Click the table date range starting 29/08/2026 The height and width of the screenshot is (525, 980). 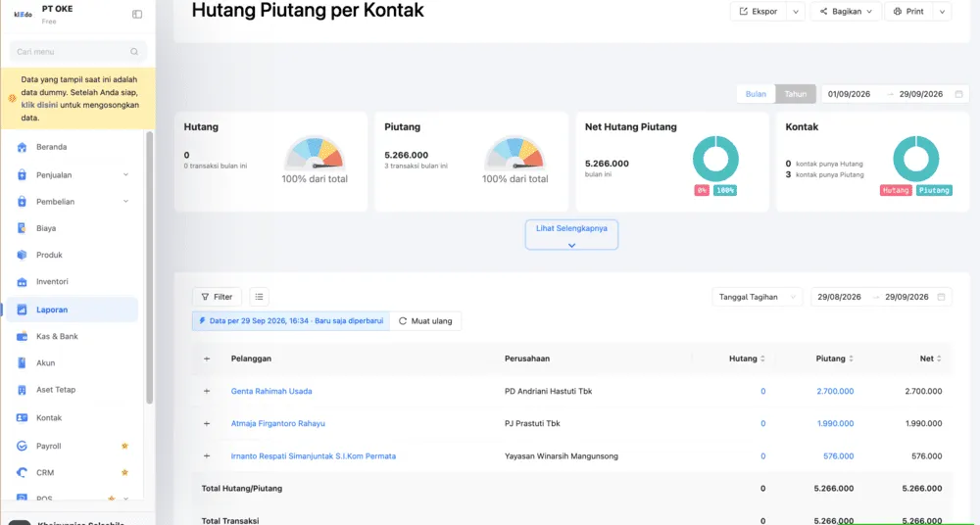click(x=840, y=297)
